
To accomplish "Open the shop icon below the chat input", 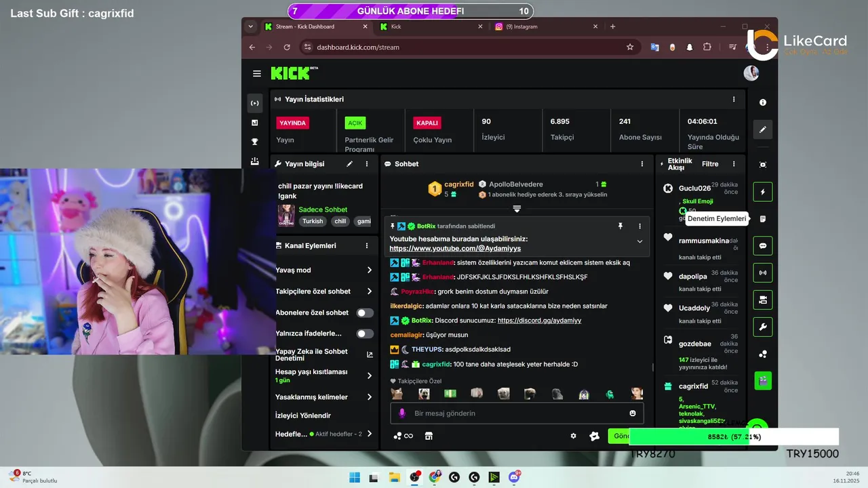I will [x=429, y=436].
